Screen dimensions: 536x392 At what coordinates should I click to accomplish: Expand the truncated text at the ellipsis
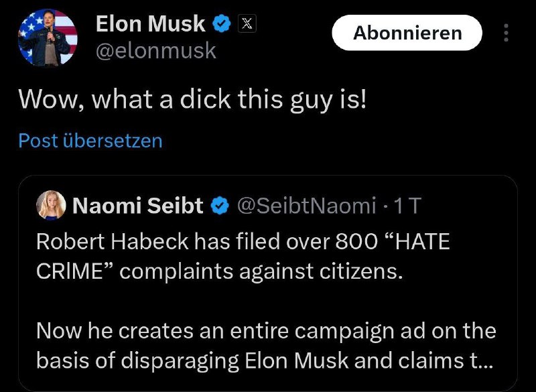481,361
